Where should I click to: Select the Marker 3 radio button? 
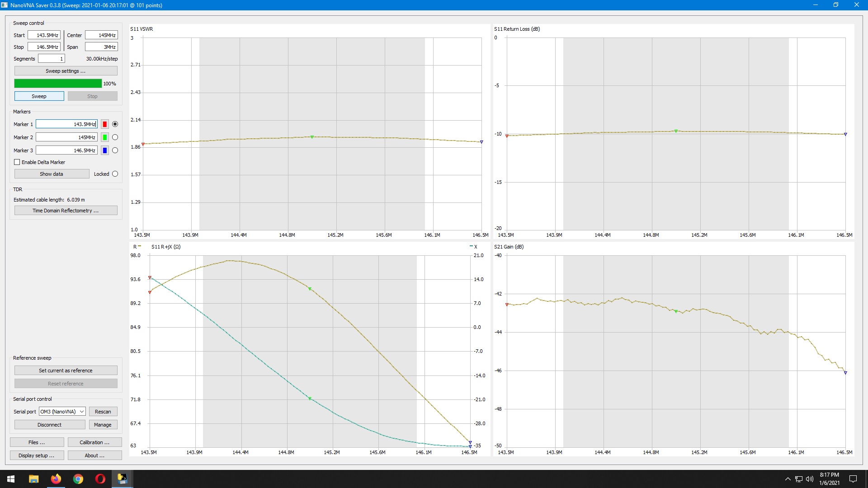tap(115, 150)
